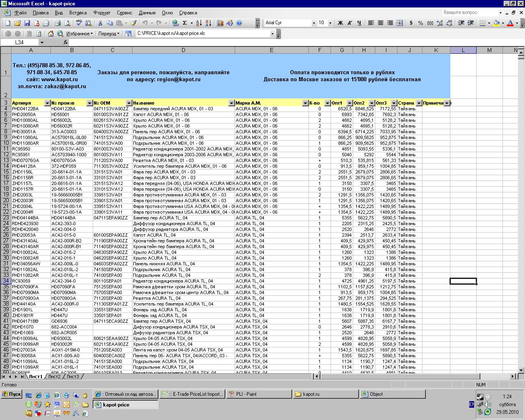525x420 pixels.
Task: Open the Данные menu
Action: (147, 13)
